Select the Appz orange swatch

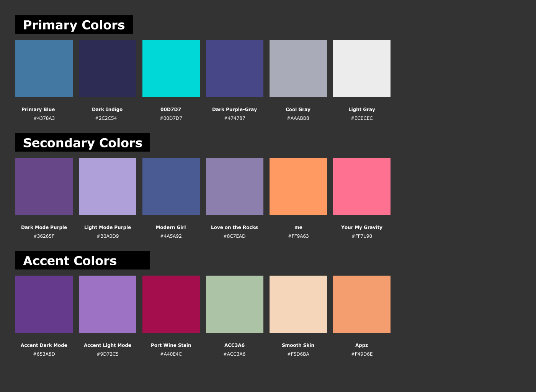click(362, 304)
